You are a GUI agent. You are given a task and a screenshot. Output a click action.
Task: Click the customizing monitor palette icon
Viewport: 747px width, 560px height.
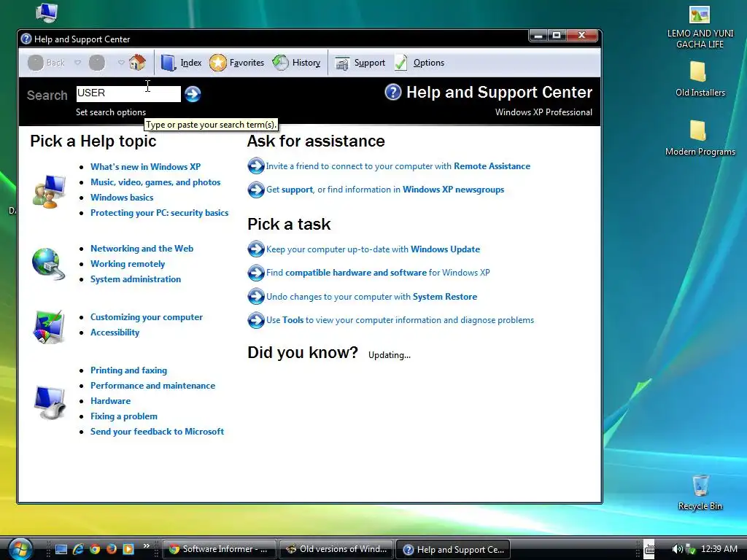[x=49, y=327]
